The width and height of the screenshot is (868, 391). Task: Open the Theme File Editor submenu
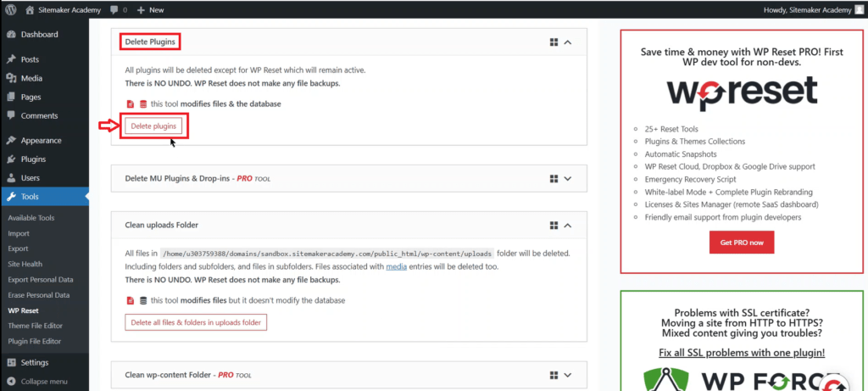point(36,326)
